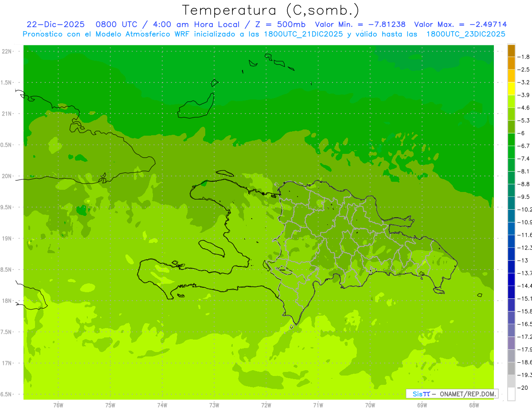Image resolution: width=532 pixels, height=411 pixels.
Task: Click the '-7.4' colorbar label
Action: 524,159
